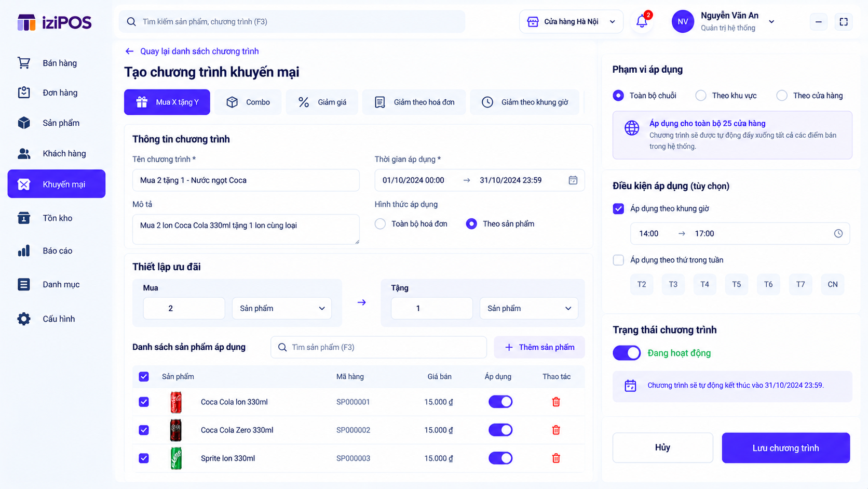Delete Coca Cola Zero 330ml row
868x489 pixels.
[x=556, y=430]
